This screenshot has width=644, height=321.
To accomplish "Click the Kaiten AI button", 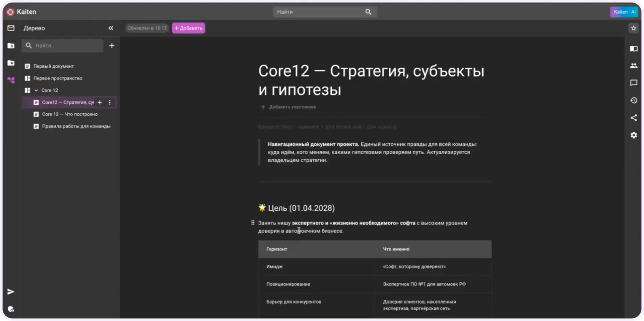I will coord(624,12).
